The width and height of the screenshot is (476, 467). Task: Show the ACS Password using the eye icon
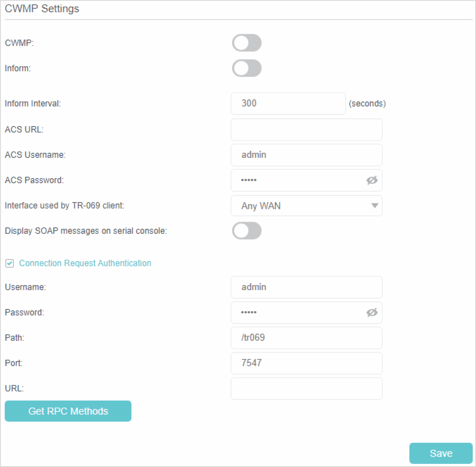(x=372, y=180)
